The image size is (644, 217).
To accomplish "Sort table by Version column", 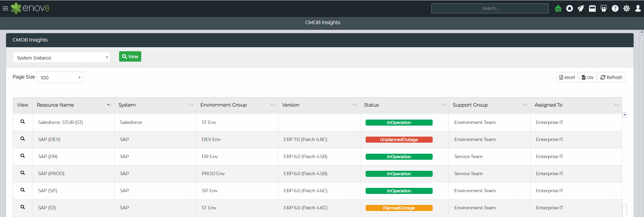I will click(x=319, y=105).
